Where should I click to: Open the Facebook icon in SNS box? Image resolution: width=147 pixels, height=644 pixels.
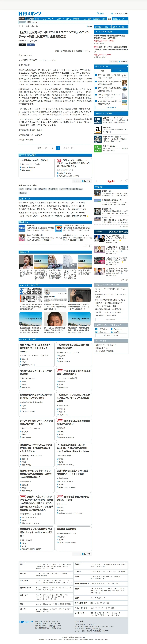click(112, 329)
